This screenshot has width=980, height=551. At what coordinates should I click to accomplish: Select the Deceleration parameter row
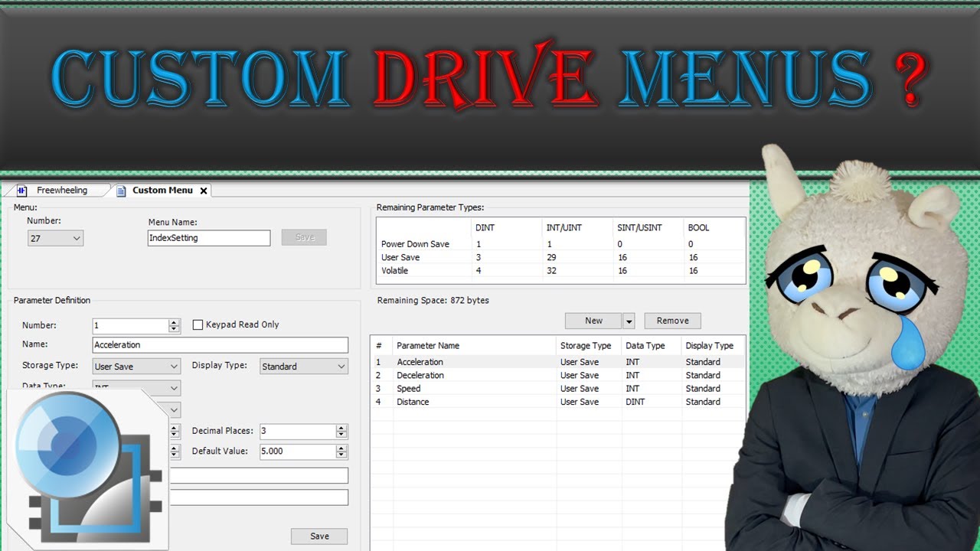click(557, 375)
